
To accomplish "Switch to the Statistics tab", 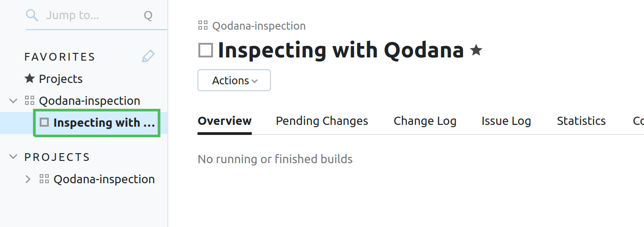I will 581,121.
